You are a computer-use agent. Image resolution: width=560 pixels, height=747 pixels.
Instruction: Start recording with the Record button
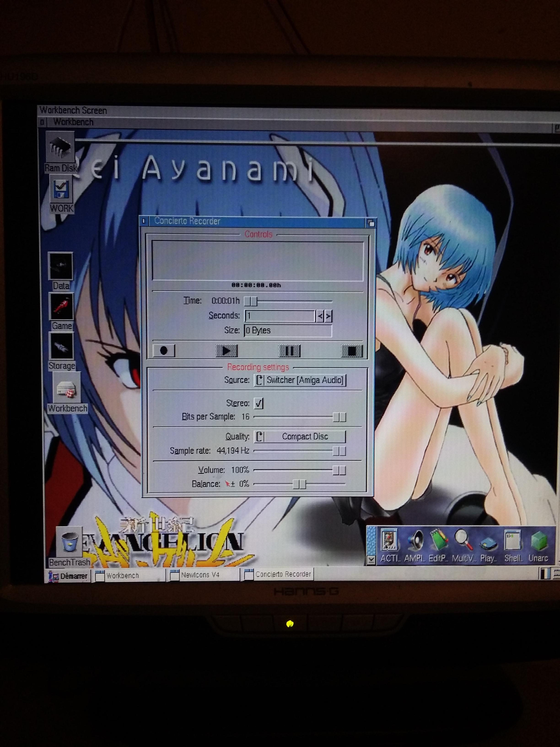164,351
